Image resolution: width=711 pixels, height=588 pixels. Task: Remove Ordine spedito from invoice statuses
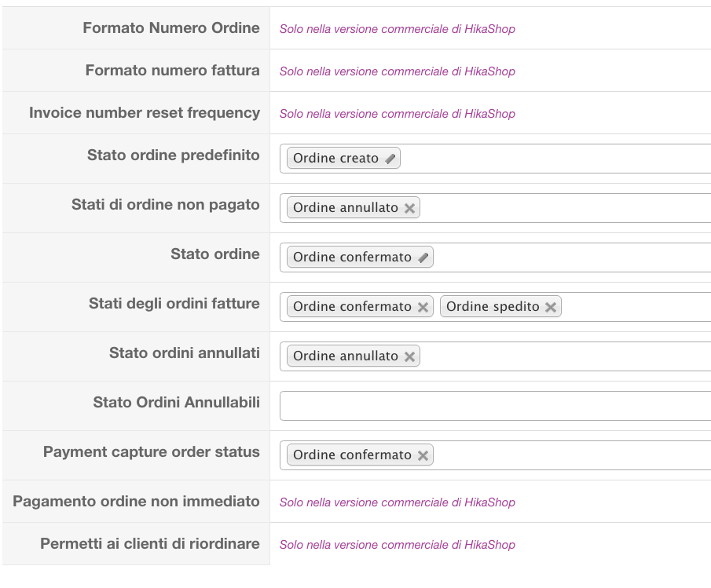pyautogui.click(x=551, y=307)
